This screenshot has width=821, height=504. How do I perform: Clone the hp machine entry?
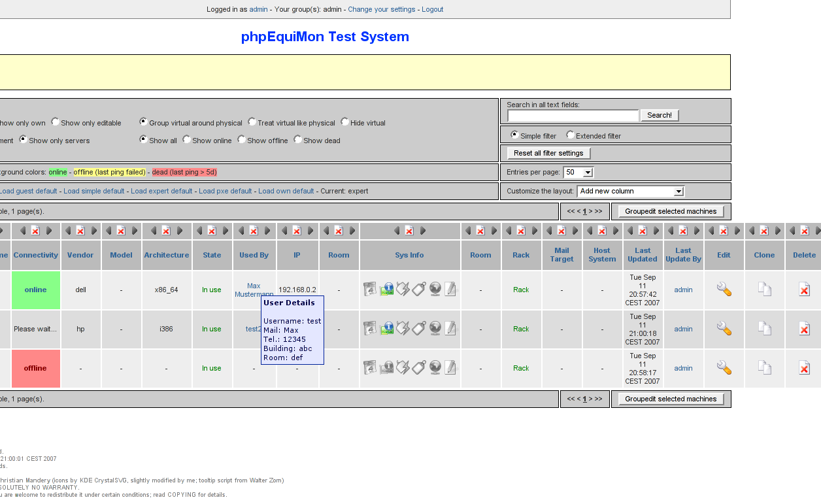click(764, 329)
